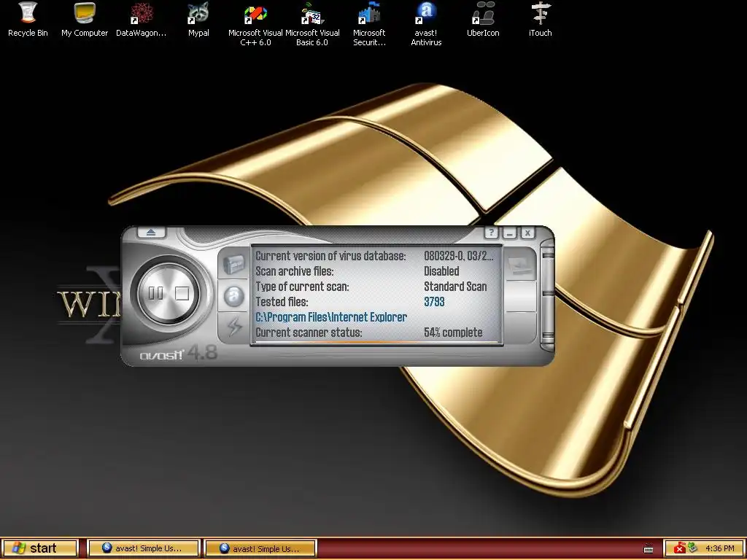Click the lightning bolt icon in avast

click(233, 327)
